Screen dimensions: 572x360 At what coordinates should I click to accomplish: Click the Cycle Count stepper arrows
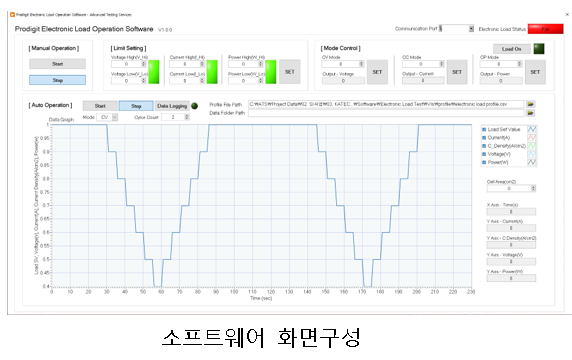[x=187, y=117]
